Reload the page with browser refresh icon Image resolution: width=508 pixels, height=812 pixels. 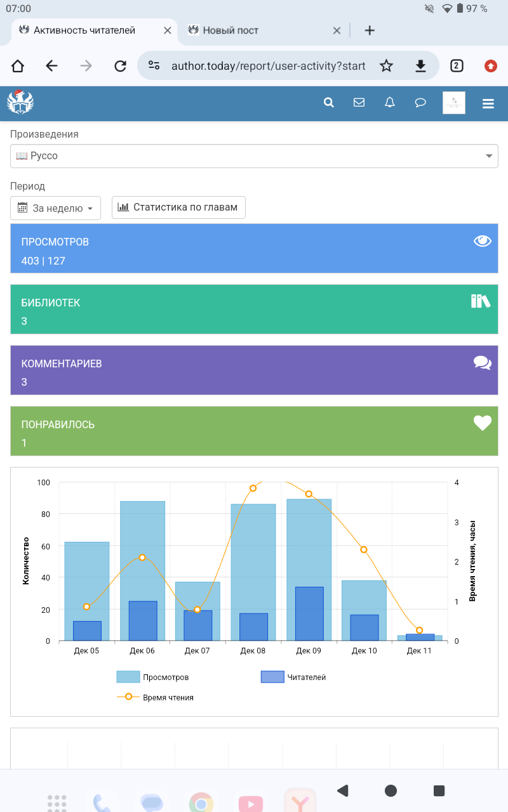point(120,66)
